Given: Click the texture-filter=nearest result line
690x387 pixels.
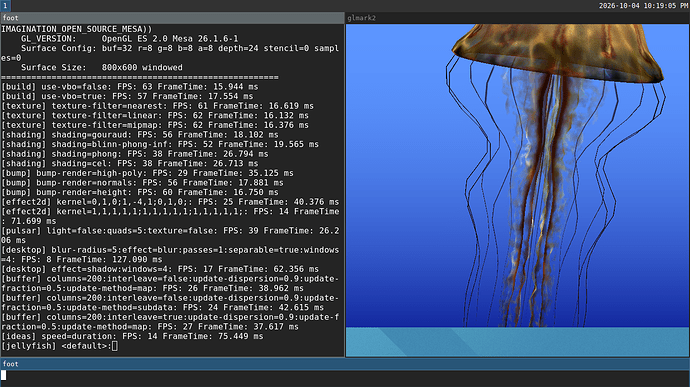Looking at the screenshot, I should click(x=158, y=106).
